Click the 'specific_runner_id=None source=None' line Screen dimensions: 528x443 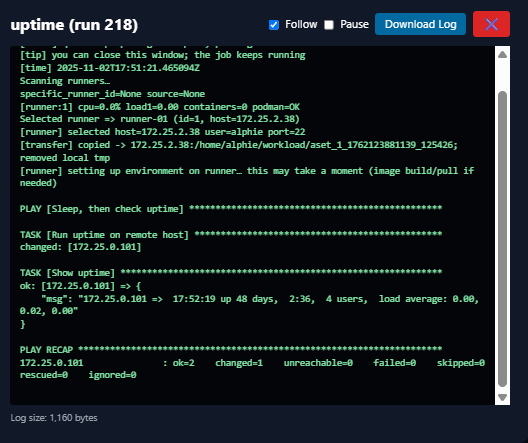112,94
